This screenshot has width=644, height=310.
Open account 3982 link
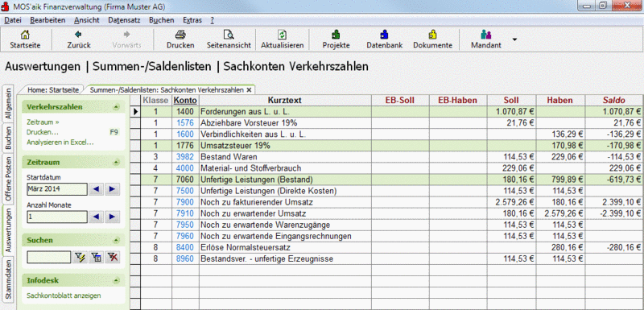point(185,156)
